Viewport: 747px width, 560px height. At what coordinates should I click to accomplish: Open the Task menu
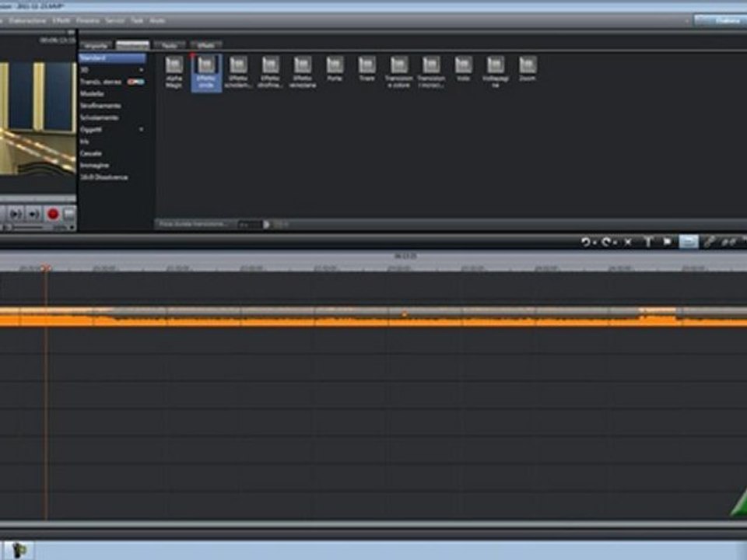[137, 21]
